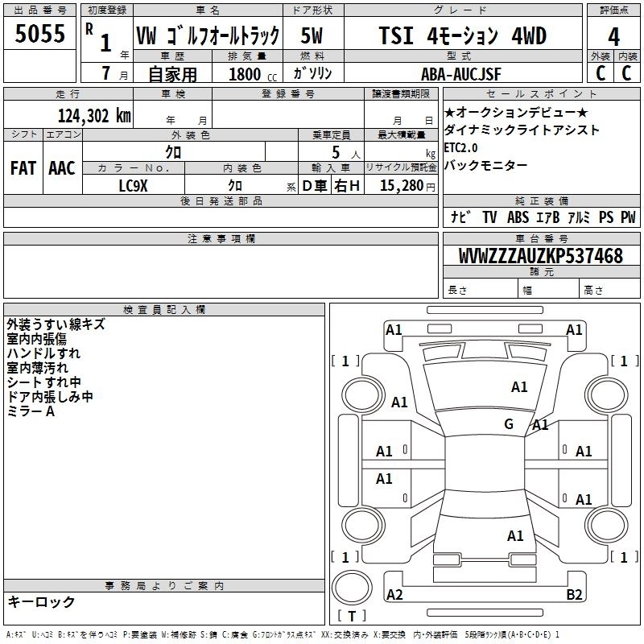The width and height of the screenshot is (644, 644).
Task: Click the アルミ equipment item
Action: [579, 217]
